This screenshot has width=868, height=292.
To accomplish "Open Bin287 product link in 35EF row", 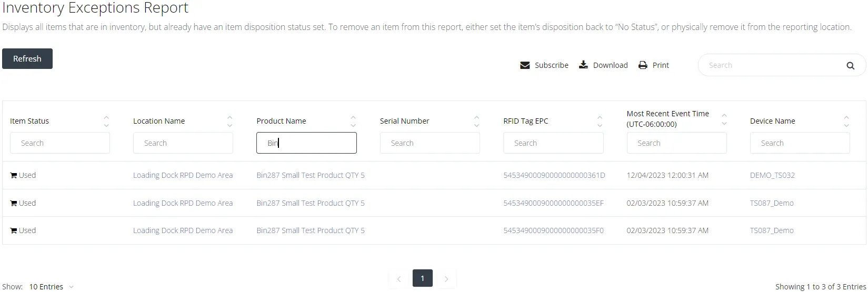I will tap(311, 203).
